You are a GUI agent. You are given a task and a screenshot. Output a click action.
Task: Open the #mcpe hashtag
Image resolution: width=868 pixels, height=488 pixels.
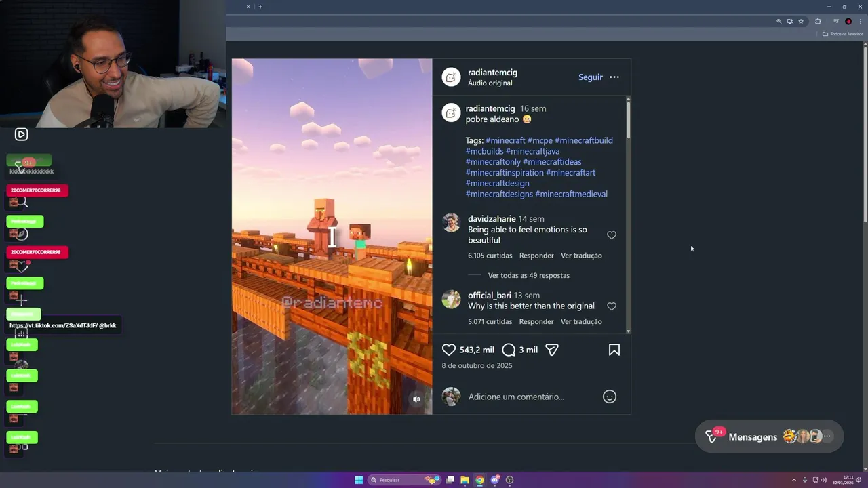(540, 140)
